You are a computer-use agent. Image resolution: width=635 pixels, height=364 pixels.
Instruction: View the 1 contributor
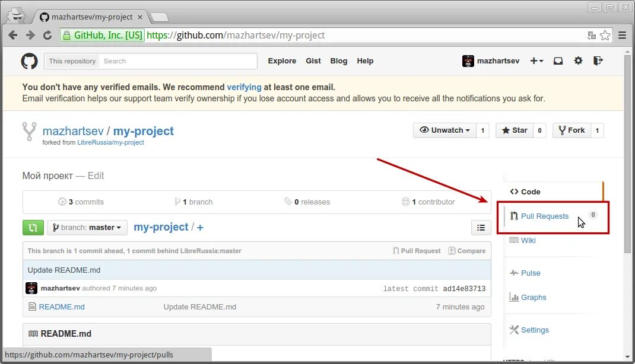tap(428, 202)
